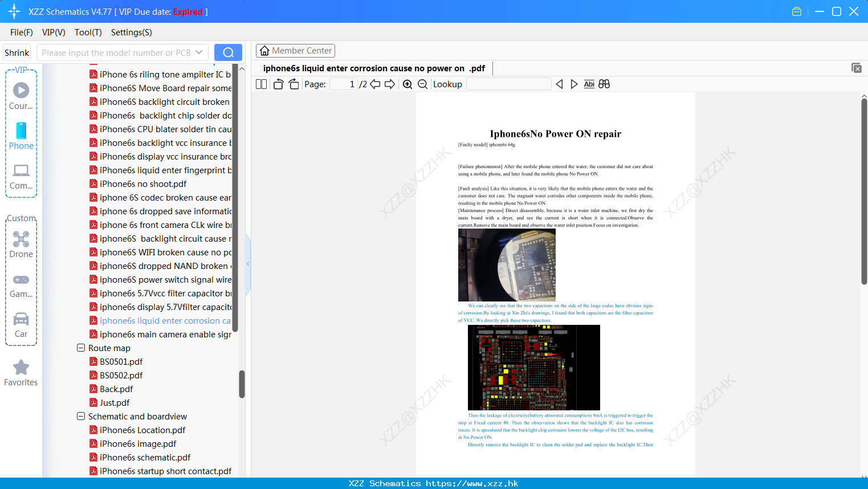Image resolution: width=868 pixels, height=489 pixels.
Task: Open iPhone6s schematic.pdf
Action: point(145,457)
